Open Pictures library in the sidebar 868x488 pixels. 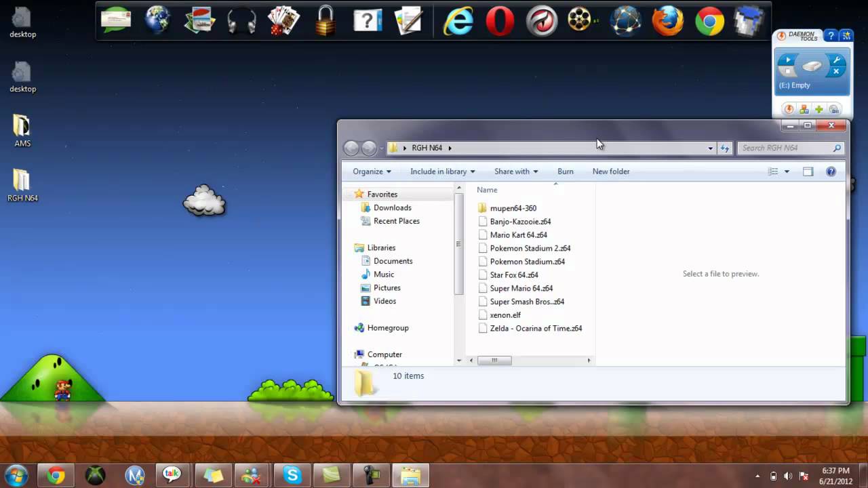pyautogui.click(x=387, y=288)
